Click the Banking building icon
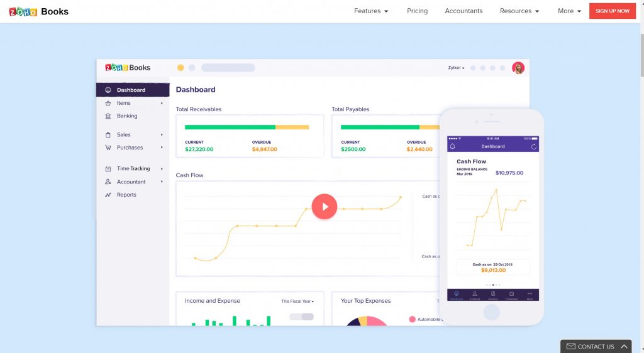This screenshot has width=644, height=353. click(108, 116)
